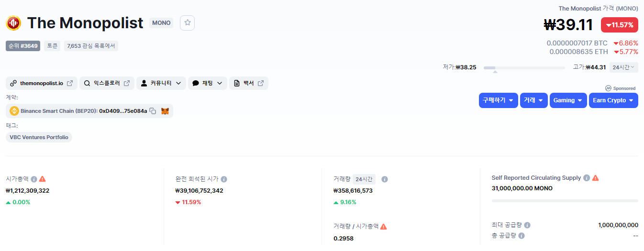
Task: Click Binance Smart Chain contract address text
Action: [x=84, y=111]
